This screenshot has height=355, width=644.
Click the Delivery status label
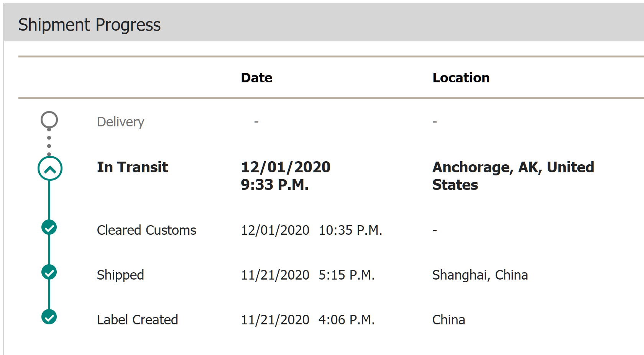tap(120, 122)
